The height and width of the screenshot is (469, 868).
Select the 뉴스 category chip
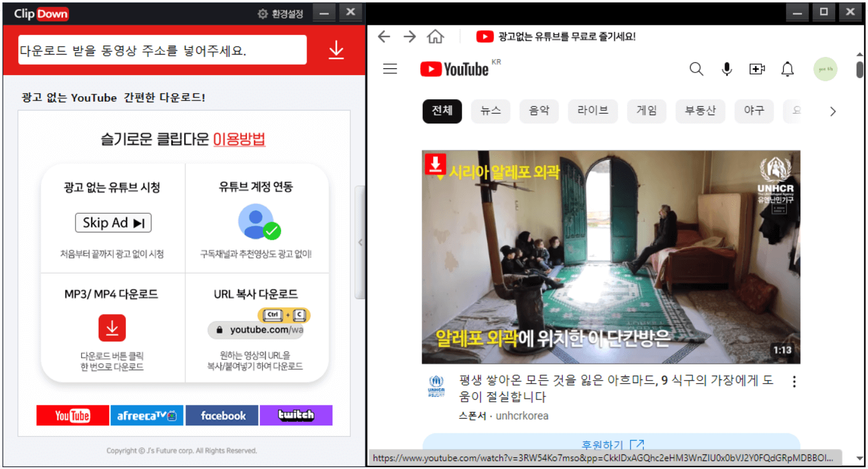tap(491, 111)
